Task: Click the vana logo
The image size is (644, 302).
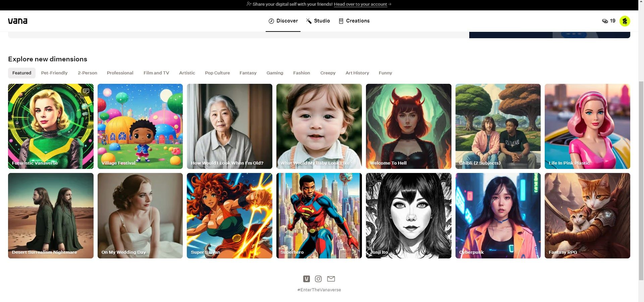Action: click(17, 20)
